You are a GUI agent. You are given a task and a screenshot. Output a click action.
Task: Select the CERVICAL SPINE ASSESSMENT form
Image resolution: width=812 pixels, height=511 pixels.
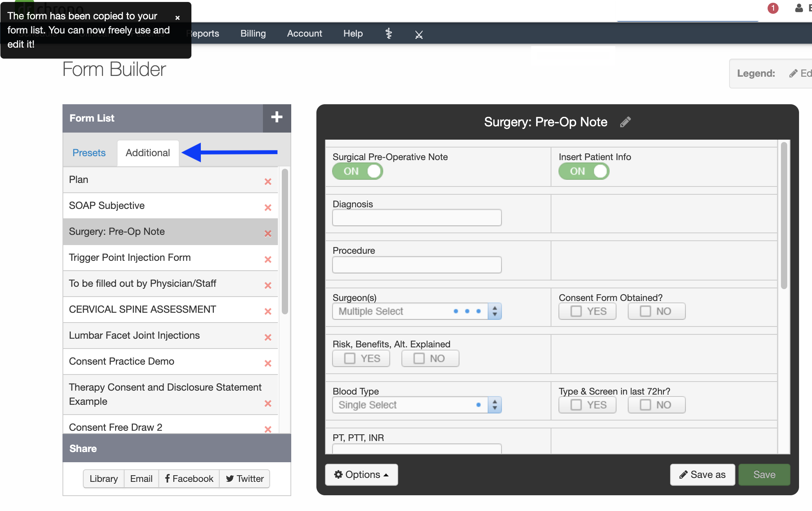coord(170,310)
